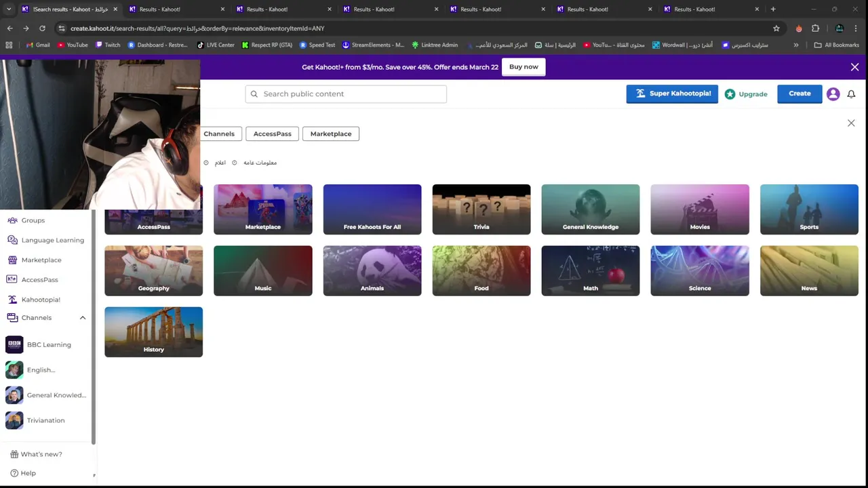868x488 pixels.
Task: Open the Geography category card
Action: click(154, 270)
